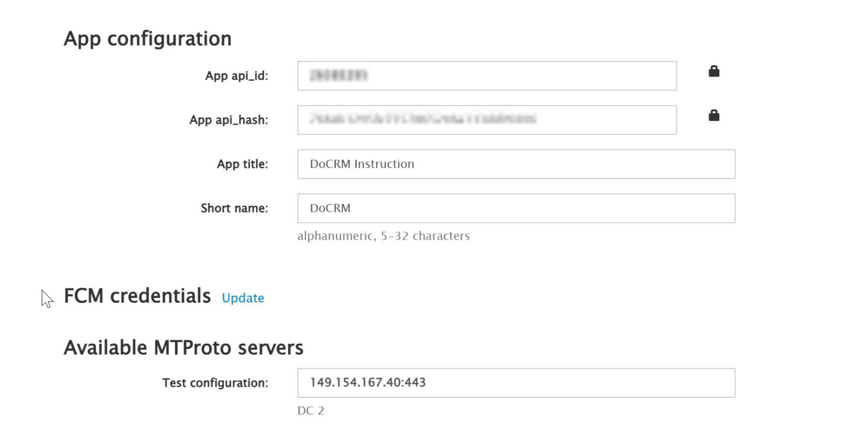Click the blurred api_id number
The height and width of the screenshot is (430, 868).
point(338,76)
